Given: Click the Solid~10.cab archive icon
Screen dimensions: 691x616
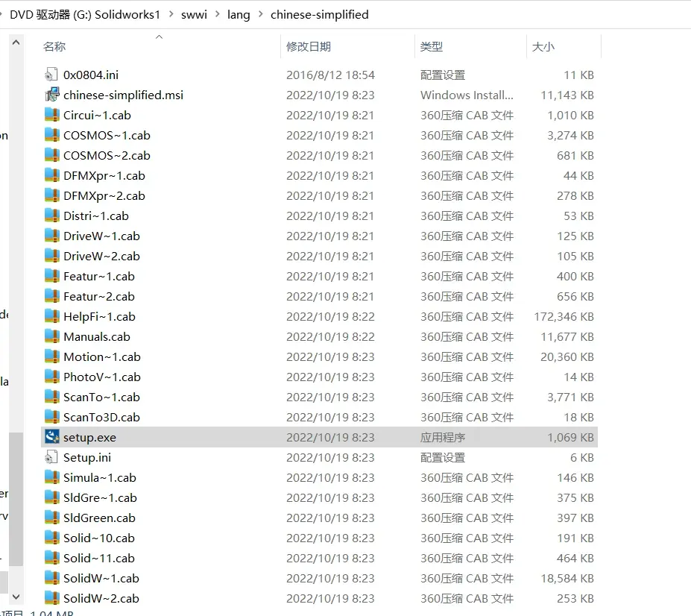Looking at the screenshot, I should pos(51,538).
